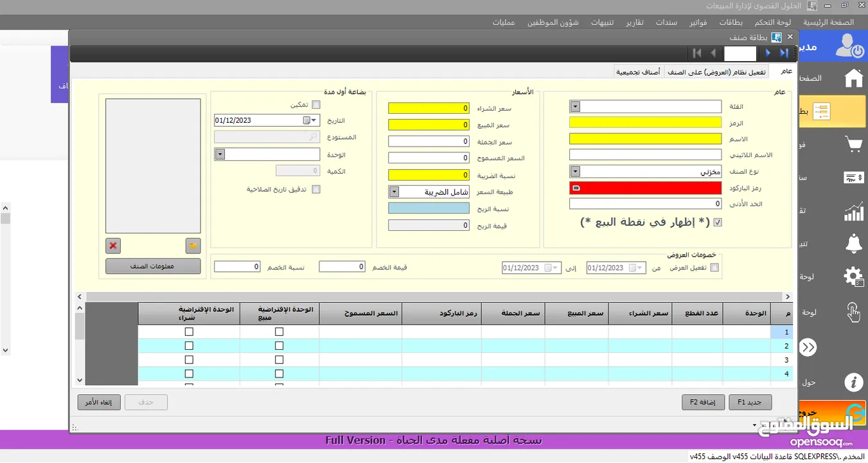Click the جديد F1 button
Screen dimensions: 868x463
(750, 402)
